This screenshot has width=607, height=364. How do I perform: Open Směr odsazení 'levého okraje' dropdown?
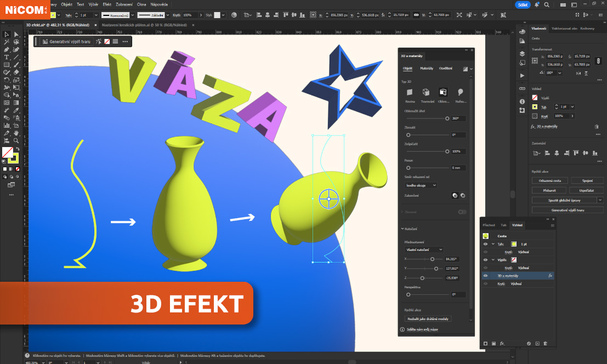(x=421, y=185)
